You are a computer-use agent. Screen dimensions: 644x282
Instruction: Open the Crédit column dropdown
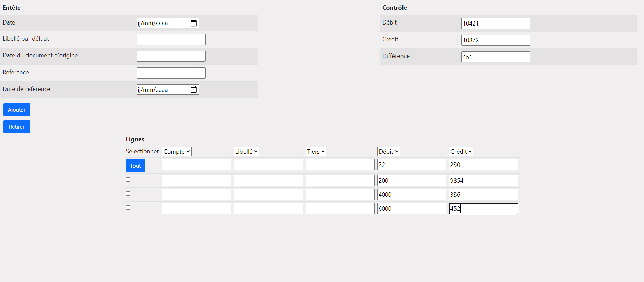(x=461, y=152)
